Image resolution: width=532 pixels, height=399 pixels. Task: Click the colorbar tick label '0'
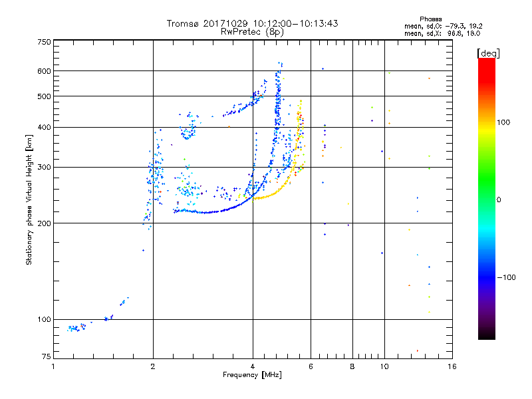click(499, 200)
